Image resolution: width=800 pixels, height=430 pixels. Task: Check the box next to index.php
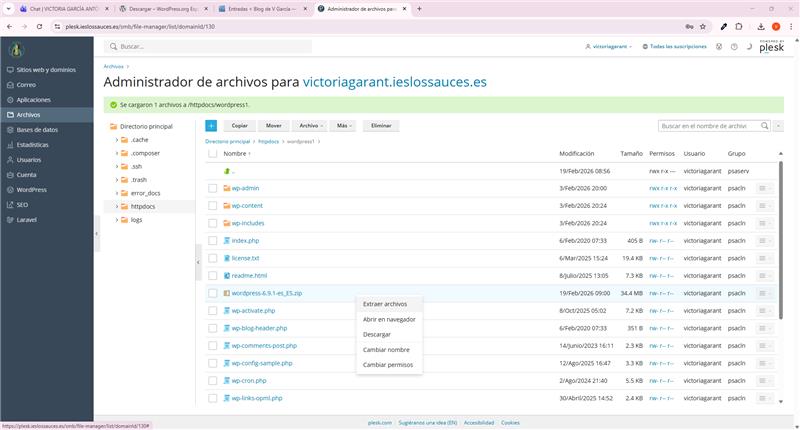click(x=212, y=241)
